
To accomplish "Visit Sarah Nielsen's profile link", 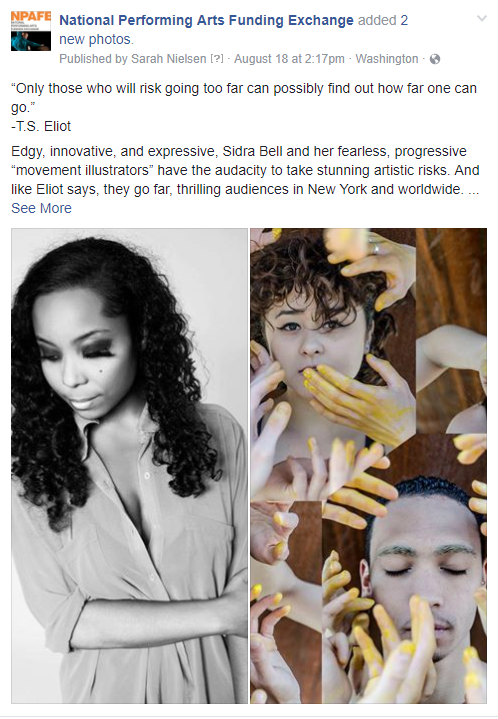I will click(x=169, y=59).
